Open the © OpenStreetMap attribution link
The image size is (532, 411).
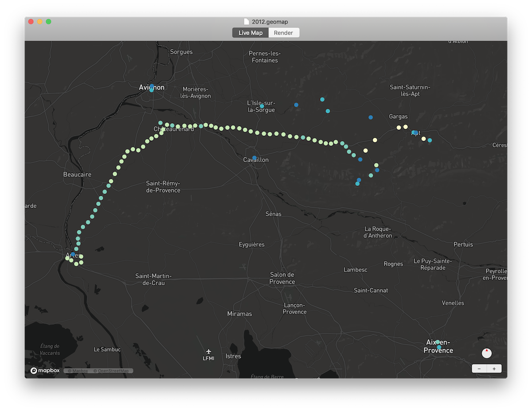(x=111, y=371)
